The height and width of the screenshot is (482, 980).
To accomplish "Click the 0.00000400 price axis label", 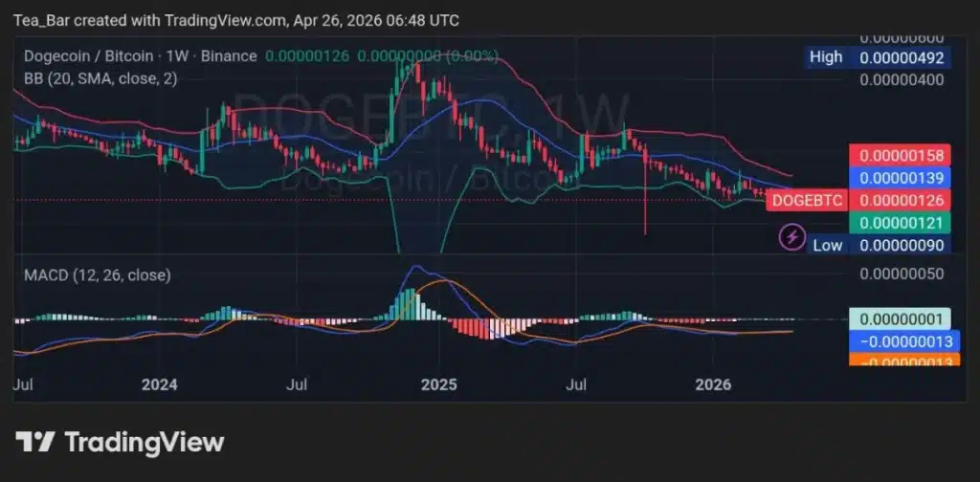I will (902, 80).
